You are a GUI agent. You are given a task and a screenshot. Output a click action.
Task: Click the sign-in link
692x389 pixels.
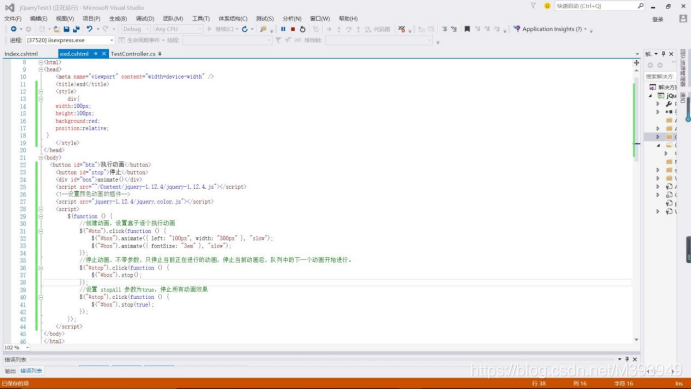click(x=658, y=19)
